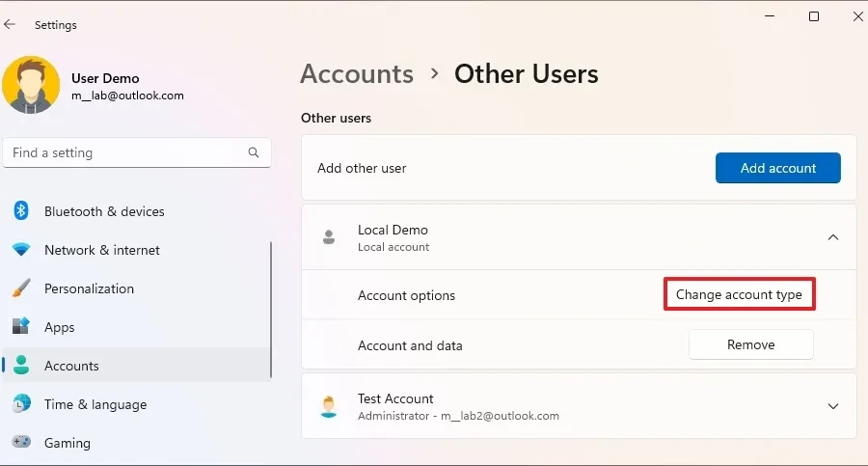Click the magnifier search icon
This screenshot has width=868, height=466.
pyautogui.click(x=254, y=152)
